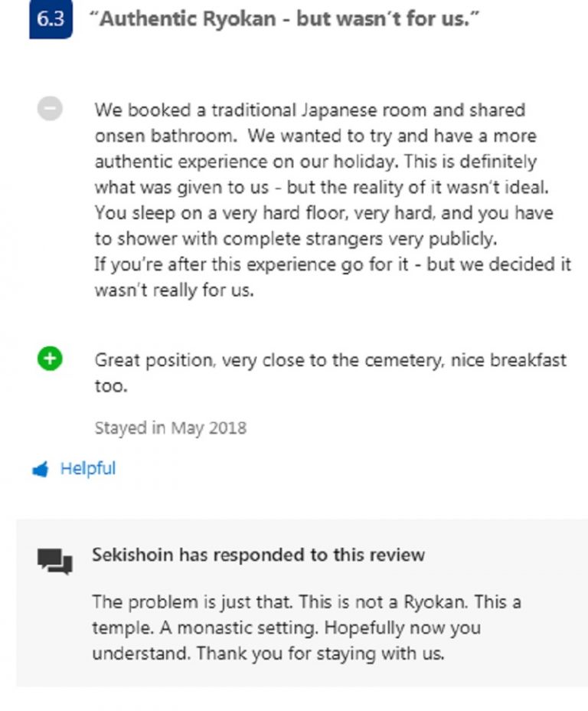The image size is (588, 711).
Task: Mark the review as Helpful
Action: click(88, 468)
